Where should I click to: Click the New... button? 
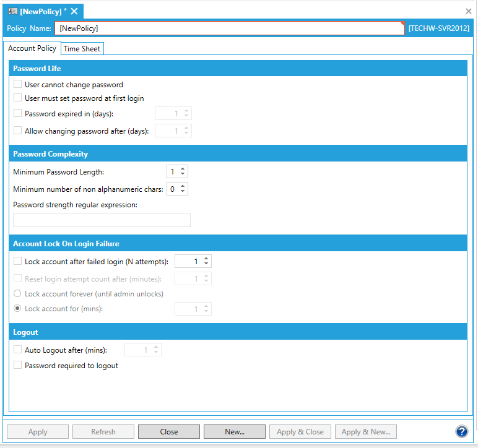pyautogui.click(x=235, y=432)
